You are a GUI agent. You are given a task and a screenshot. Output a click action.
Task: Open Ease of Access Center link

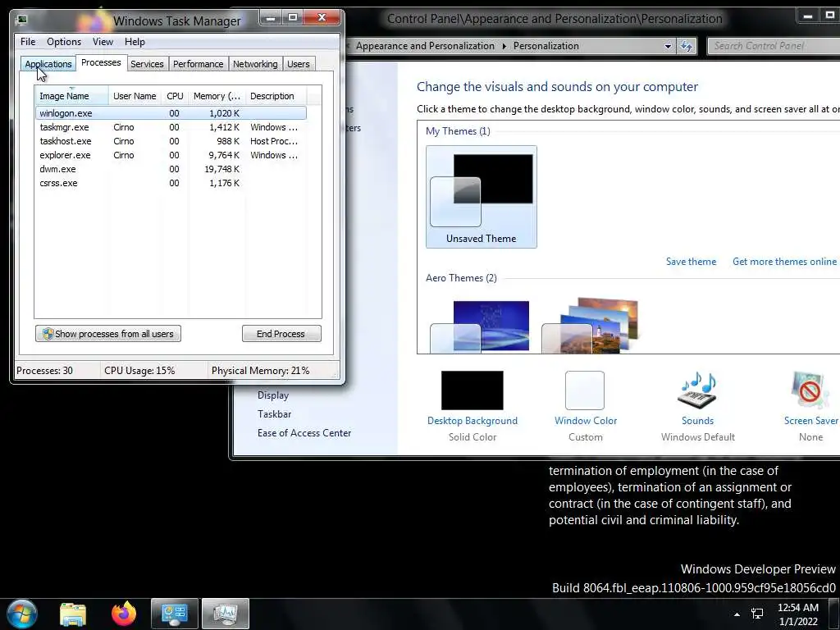(x=304, y=433)
